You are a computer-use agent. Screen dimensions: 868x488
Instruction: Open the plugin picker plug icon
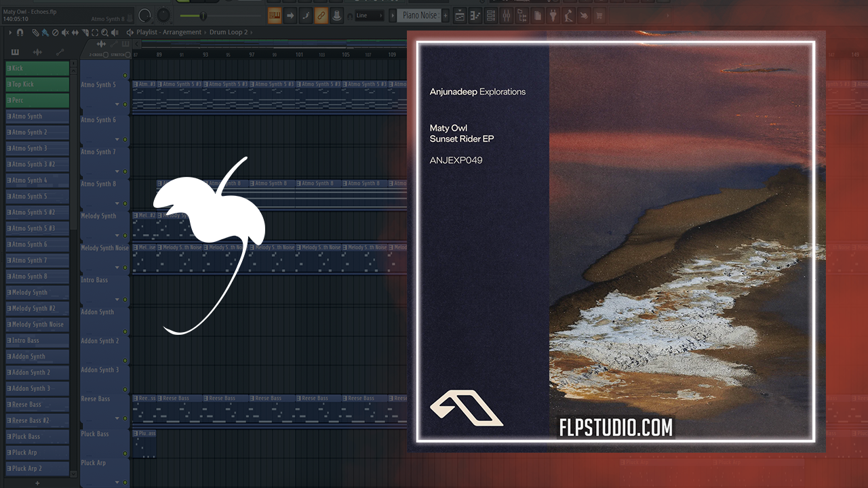(x=553, y=15)
